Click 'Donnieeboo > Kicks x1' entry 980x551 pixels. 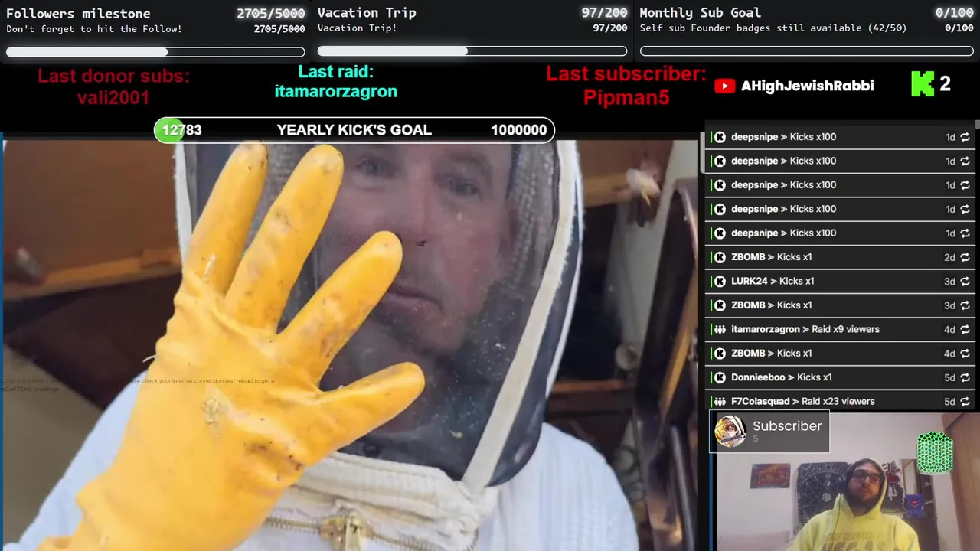pyautogui.click(x=782, y=377)
